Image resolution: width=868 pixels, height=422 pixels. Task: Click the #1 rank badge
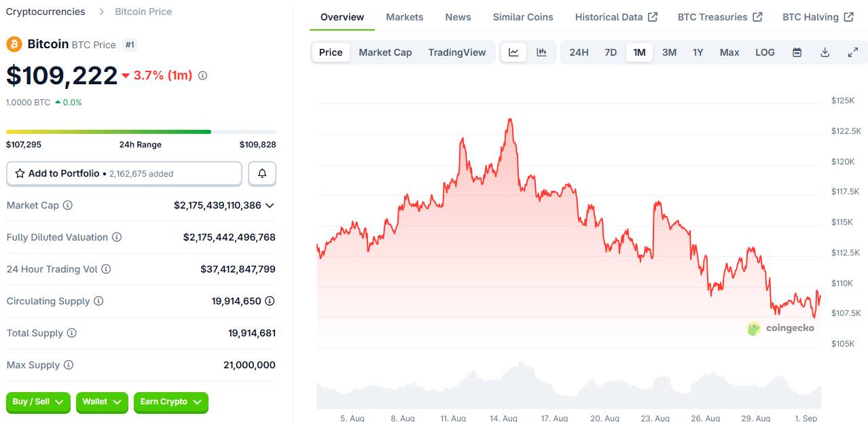point(130,45)
